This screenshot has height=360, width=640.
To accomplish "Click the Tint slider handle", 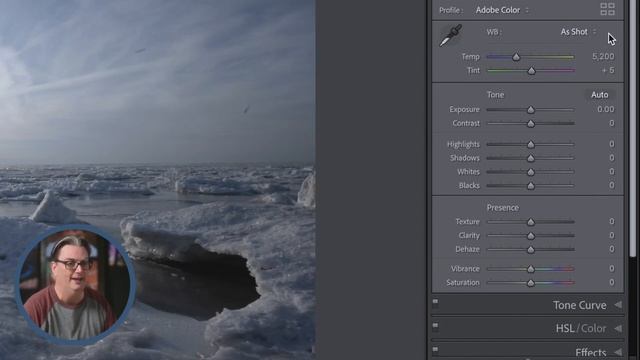I will [531, 71].
